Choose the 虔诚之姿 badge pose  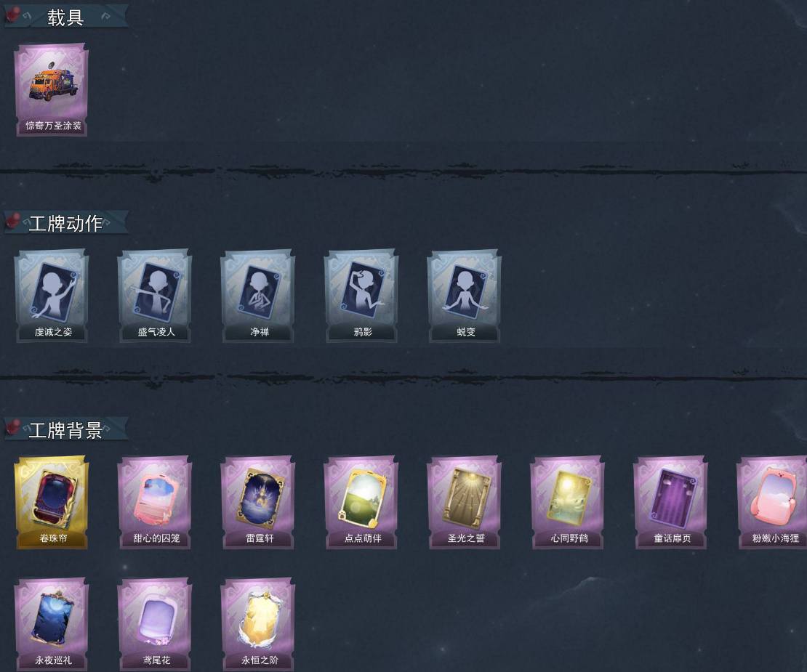[52, 296]
